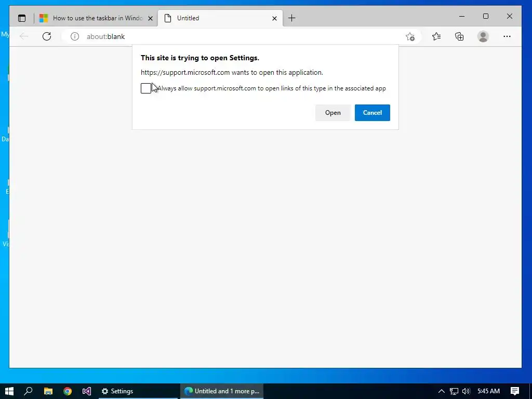Launch File Explorer from taskbar
This screenshot has width=532, height=399.
(x=48, y=391)
